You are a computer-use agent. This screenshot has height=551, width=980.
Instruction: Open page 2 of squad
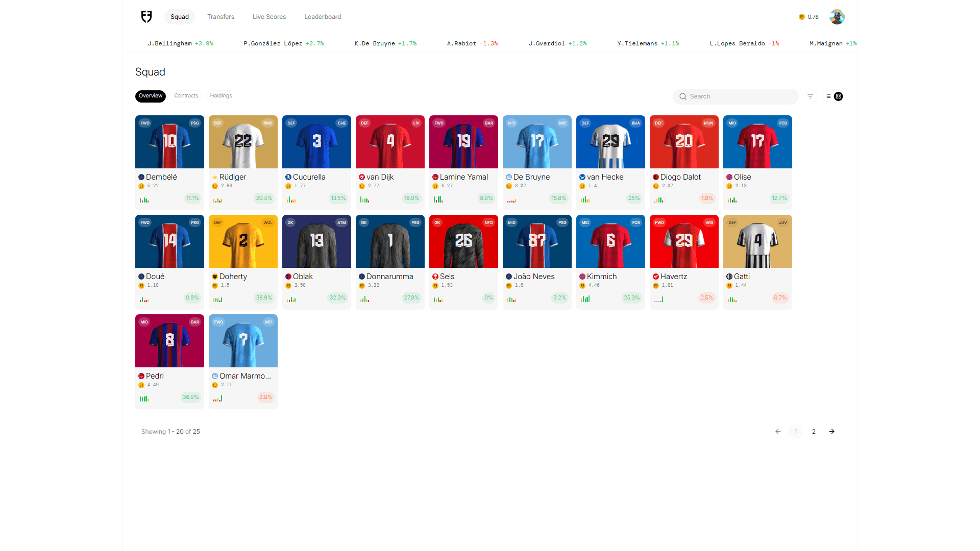pyautogui.click(x=814, y=432)
